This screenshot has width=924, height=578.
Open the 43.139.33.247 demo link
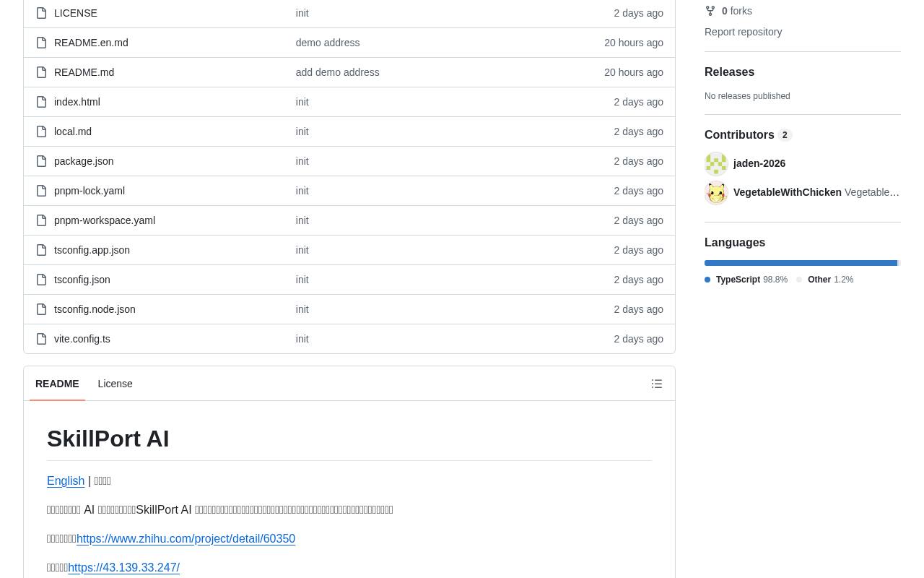123,567
